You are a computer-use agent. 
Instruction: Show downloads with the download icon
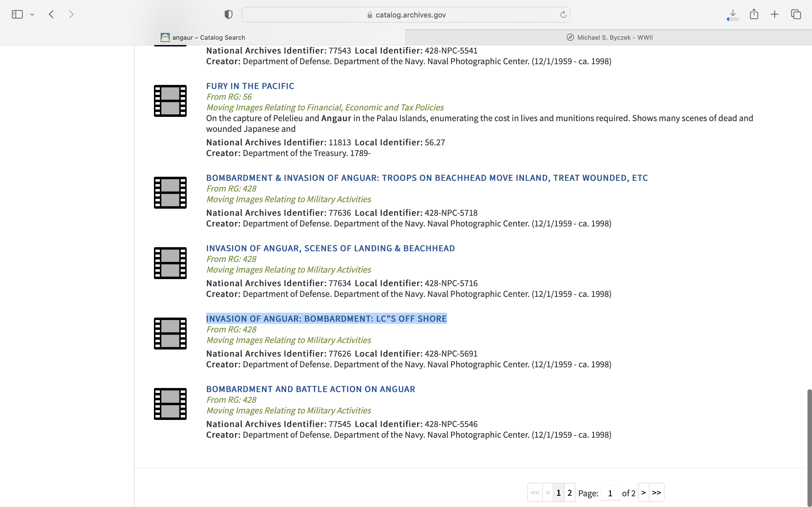click(733, 14)
